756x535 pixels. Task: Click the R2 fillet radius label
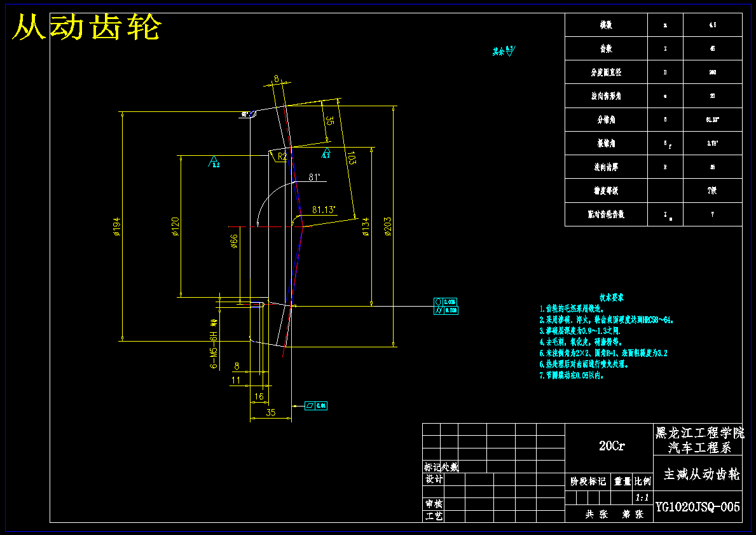(x=282, y=156)
